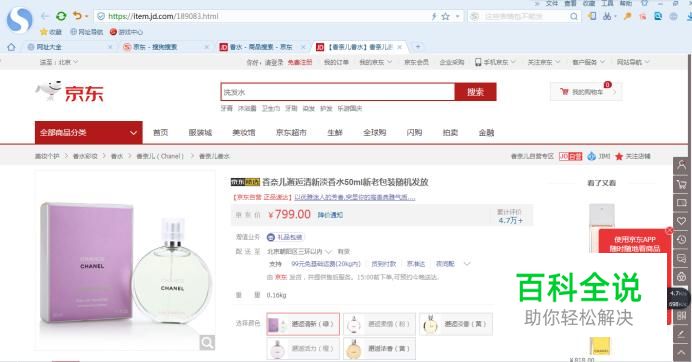Viewport: 692px width, 362px height.
Task: Click the 关注店铺 star icon
Action: point(619,156)
